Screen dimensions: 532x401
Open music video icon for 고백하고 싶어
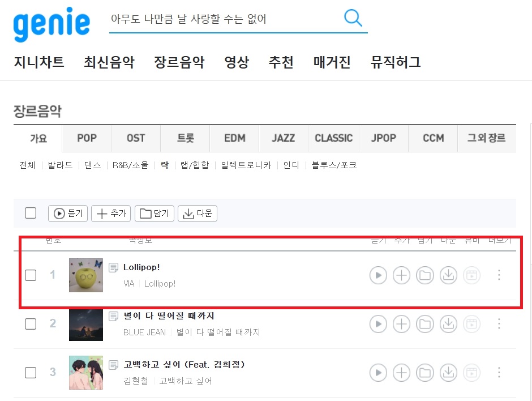pyautogui.click(x=471, y=373)
